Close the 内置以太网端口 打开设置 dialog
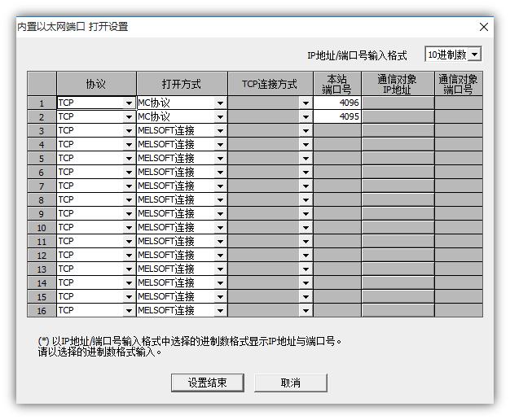Viewport: 510px width, 420px height. click(x=484, y=27)
